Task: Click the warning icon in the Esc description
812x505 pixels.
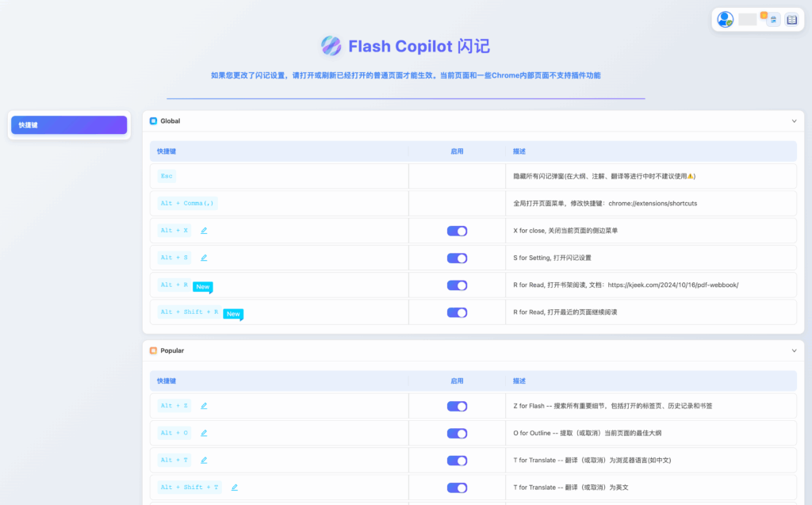Action: coord(690,176)
